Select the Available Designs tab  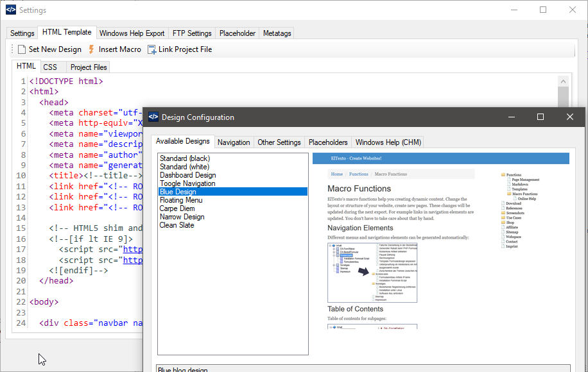[x=183, y=141]
